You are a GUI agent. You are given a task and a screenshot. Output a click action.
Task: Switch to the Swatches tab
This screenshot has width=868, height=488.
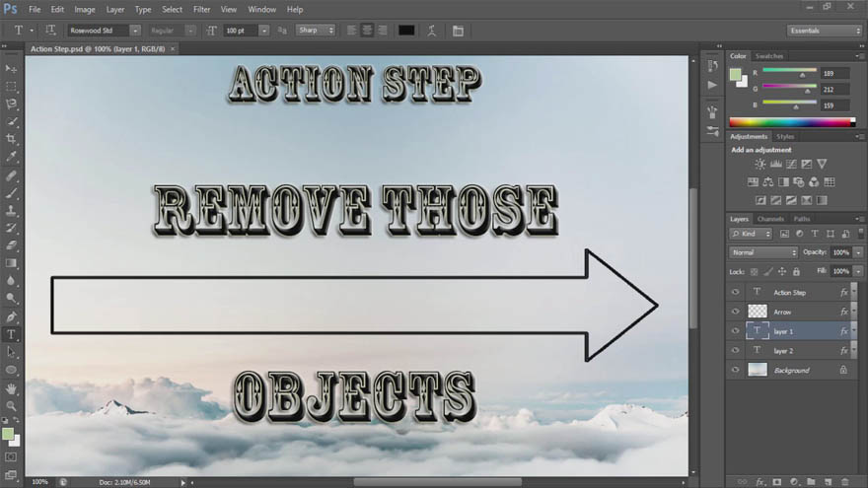769,56
